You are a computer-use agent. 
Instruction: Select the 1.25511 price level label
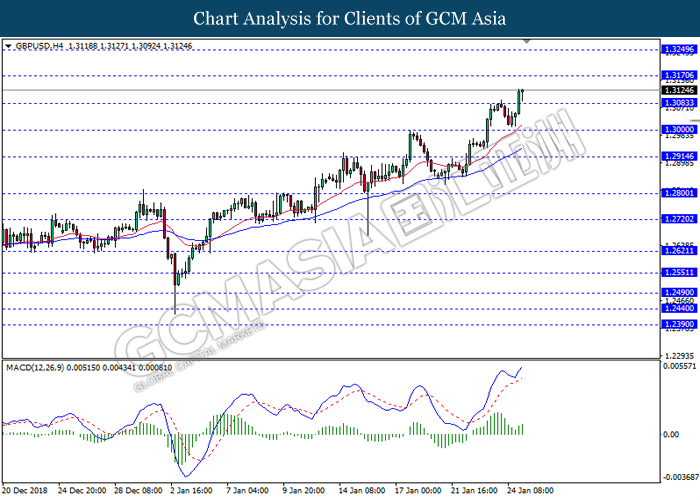679,272
